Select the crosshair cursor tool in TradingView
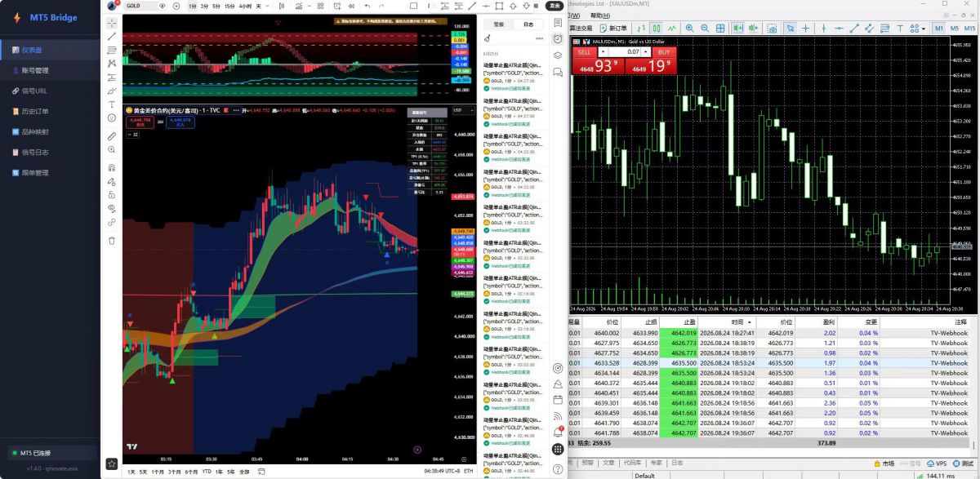The image size is (980, 479). click(x=112, y=22)
